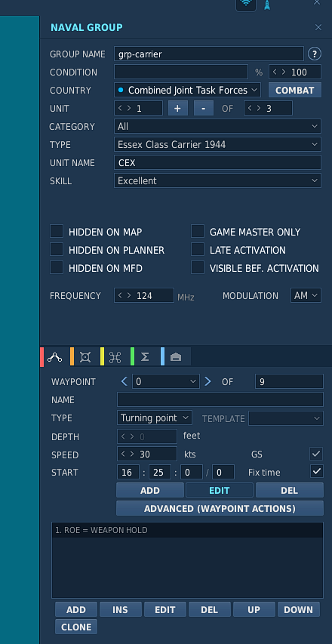
Task: Move action UP in list
Action: [254, 609]
